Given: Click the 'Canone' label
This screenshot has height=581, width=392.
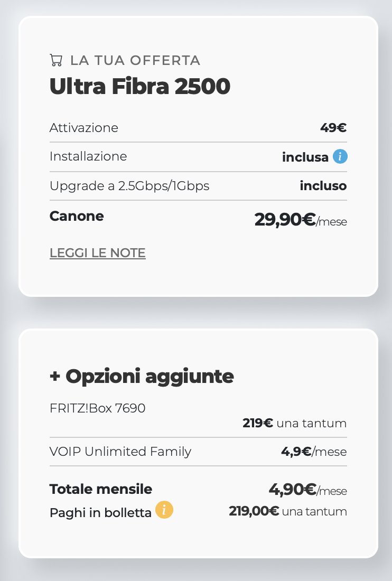Looking at the screenshot, I should coord(77,216).
